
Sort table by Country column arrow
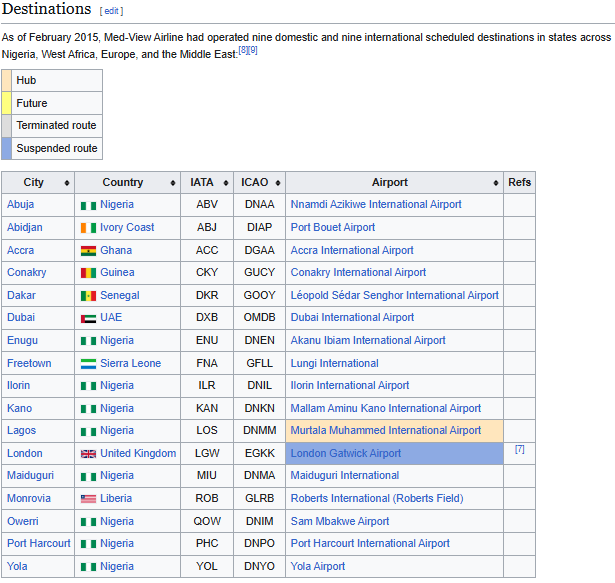[173, 183]
